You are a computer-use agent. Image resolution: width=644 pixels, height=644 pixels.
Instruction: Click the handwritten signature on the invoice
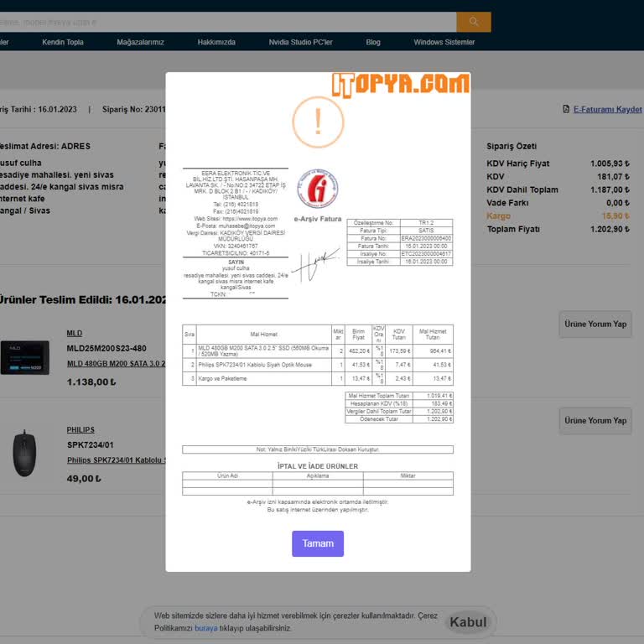point(316,265)
